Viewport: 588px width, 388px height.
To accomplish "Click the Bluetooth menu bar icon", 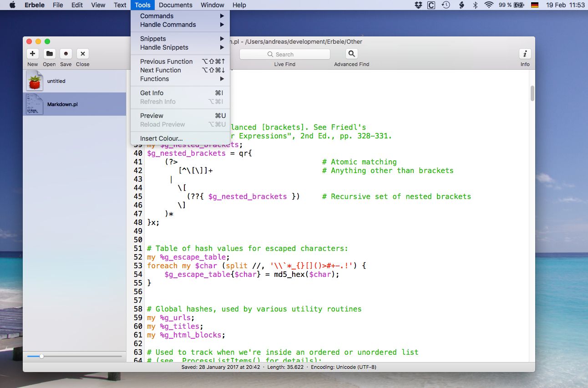I will coord(475,5).
